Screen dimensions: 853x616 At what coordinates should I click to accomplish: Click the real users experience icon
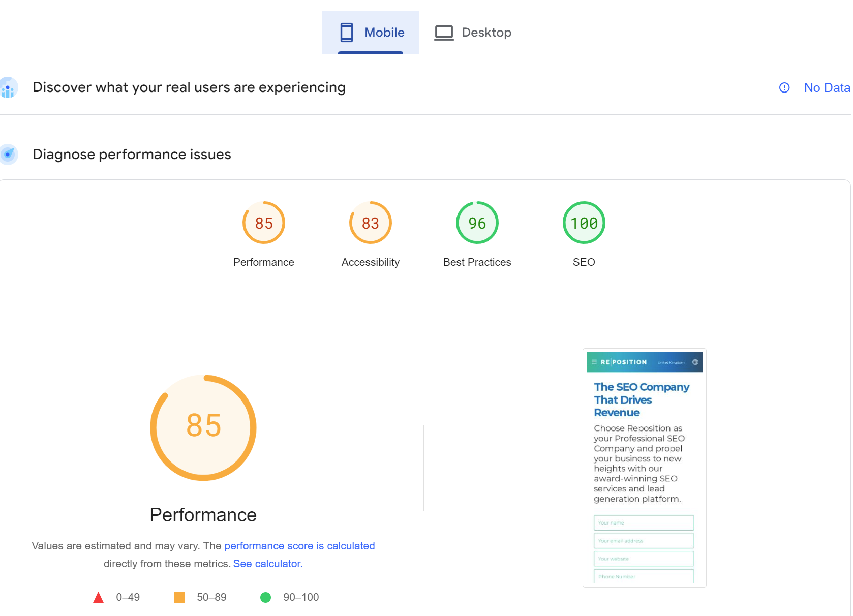8,88
